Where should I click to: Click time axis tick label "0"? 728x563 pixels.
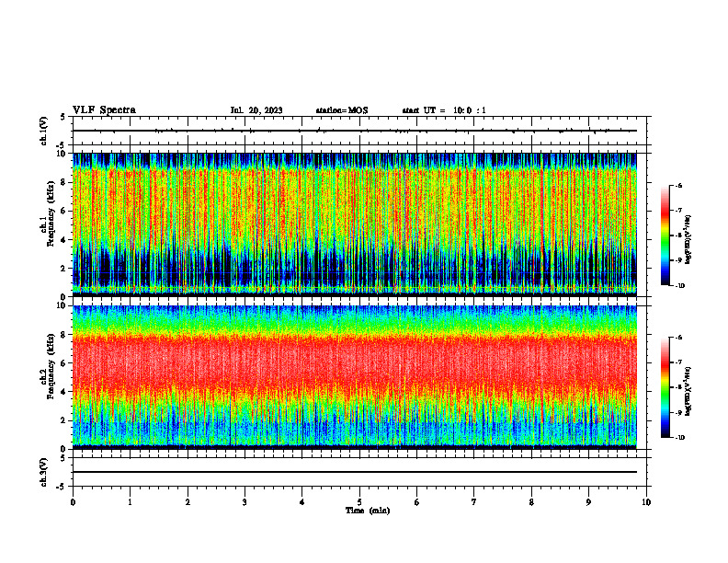point(73,502)
